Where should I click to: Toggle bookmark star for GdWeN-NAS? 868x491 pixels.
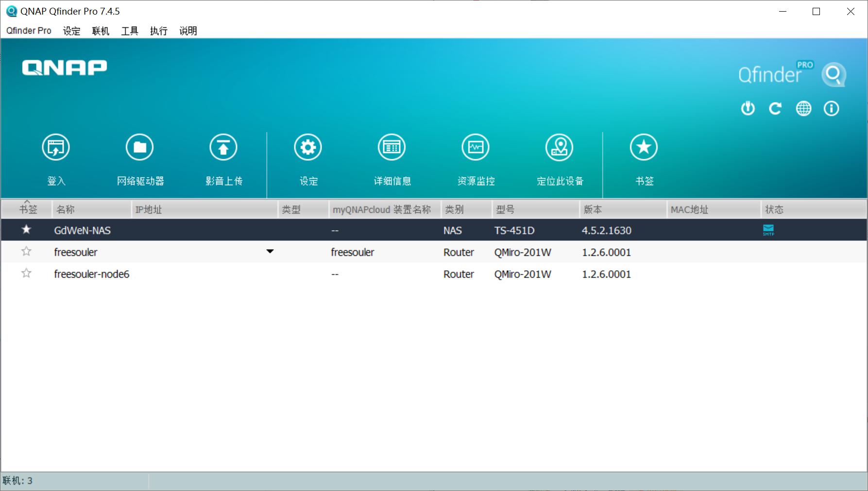26,230
